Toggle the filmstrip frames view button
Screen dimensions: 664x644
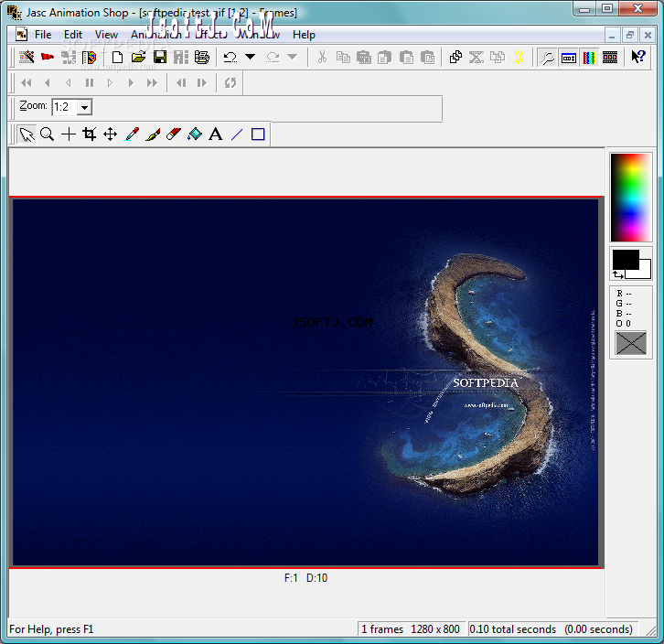(610, 57)
